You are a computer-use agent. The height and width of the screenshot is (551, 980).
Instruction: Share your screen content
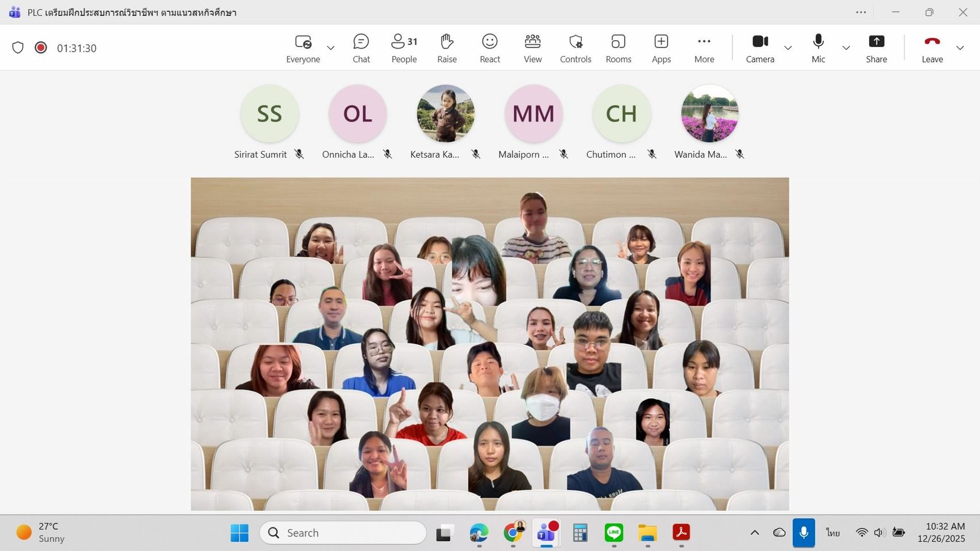[876, 48]
